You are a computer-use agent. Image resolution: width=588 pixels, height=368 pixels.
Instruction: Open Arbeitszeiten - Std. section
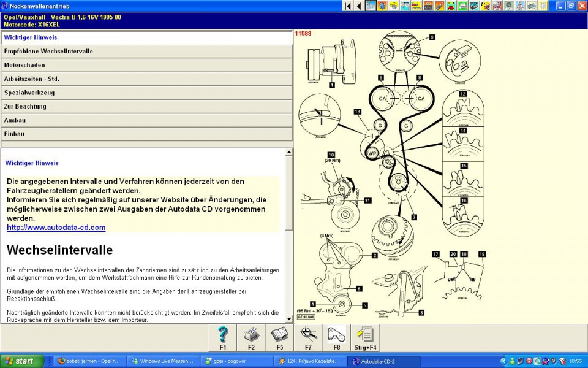146,79
